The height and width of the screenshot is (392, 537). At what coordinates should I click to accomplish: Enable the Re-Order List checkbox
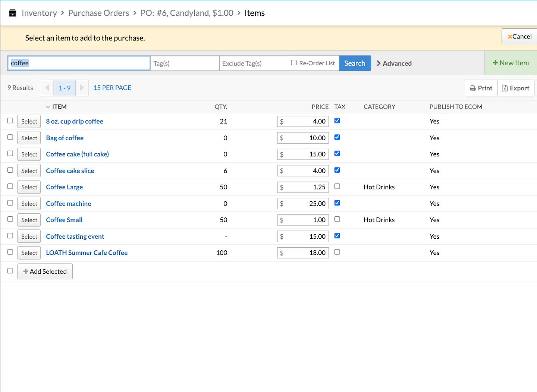click(294, 63)
